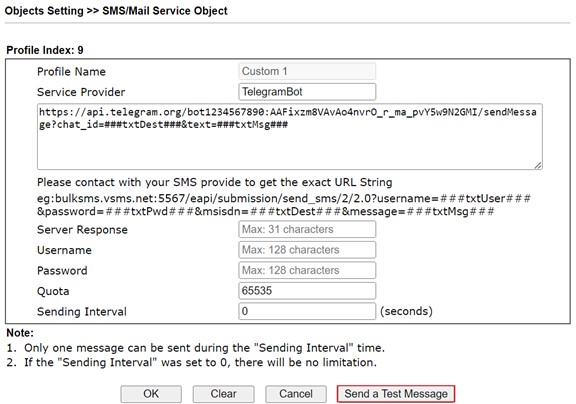Click the Username input field
The height and width of the screenshot is (404, 576).
coord(307,250)
